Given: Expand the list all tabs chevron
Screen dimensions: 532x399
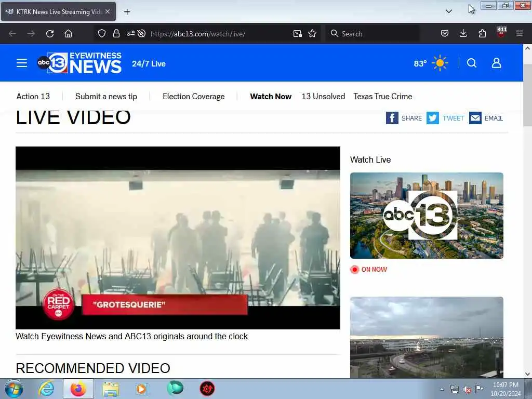Looking at the screenshot, I should coord(448,11).
